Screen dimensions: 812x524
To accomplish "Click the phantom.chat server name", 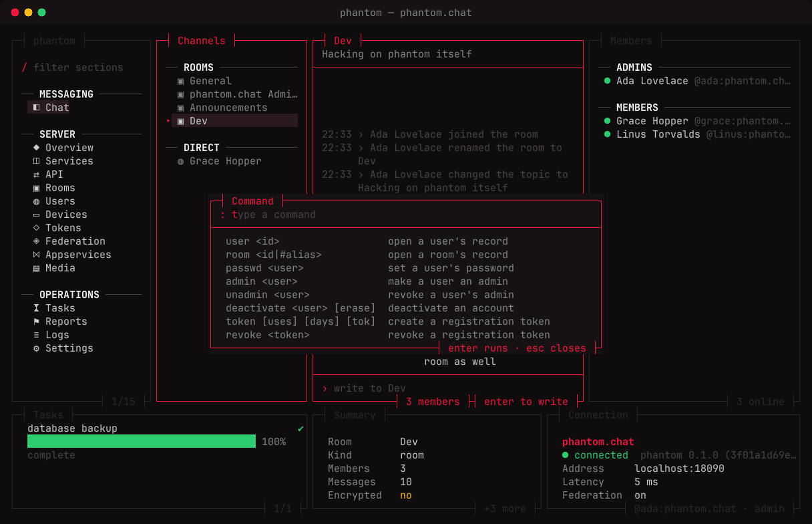I will pyautogui.click(x=598, y=442).
